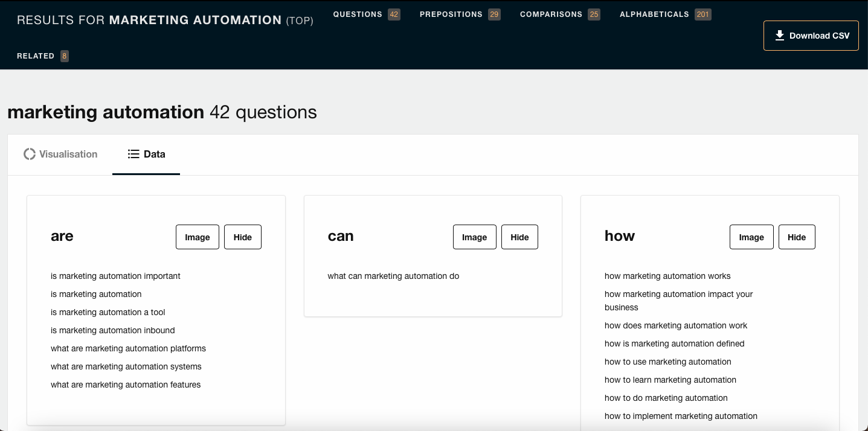Image resolution: width=868 pixels, height=431 pixels.
Task: Switch to the Visualisation tab
Action: [x=60, y=154]
